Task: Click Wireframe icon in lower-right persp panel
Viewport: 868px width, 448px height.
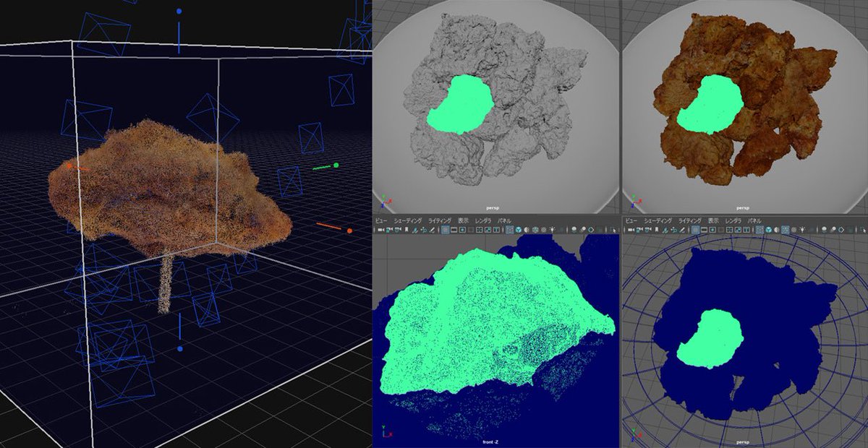Action: coord(759,230)
